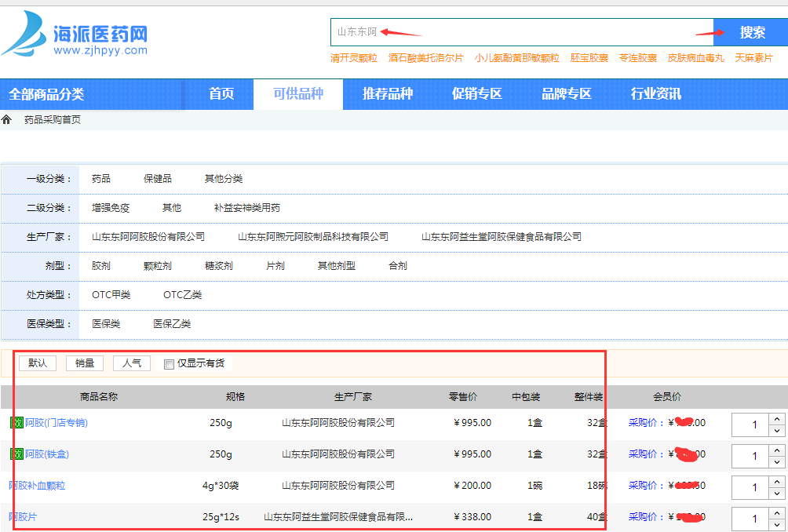
Task: Click quantity field for 阿胶(铁盒)
Action: tap(751, 456)
